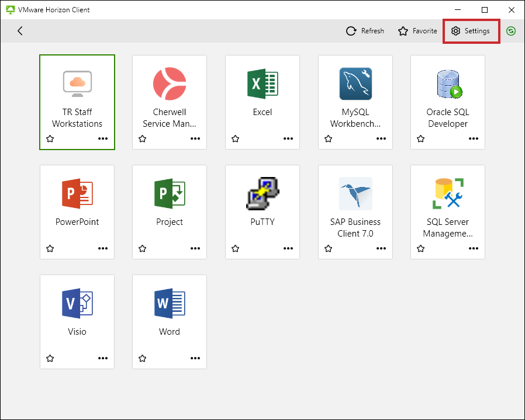This screenshot has height=420, width=525.
Task: Favorite TR Staff Workstations with its star
Action: [x=50, y=138]
